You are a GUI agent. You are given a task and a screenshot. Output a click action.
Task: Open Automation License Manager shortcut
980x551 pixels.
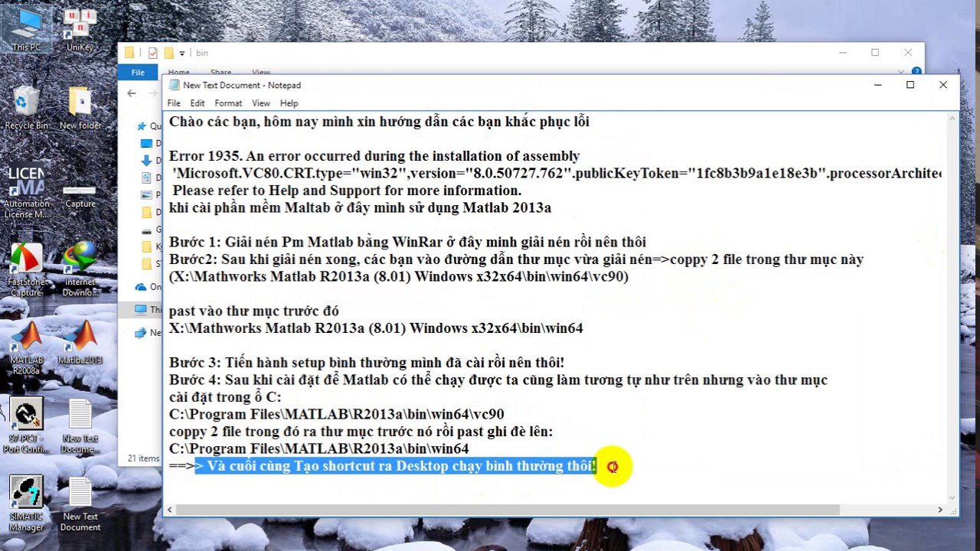pos(26,193)
